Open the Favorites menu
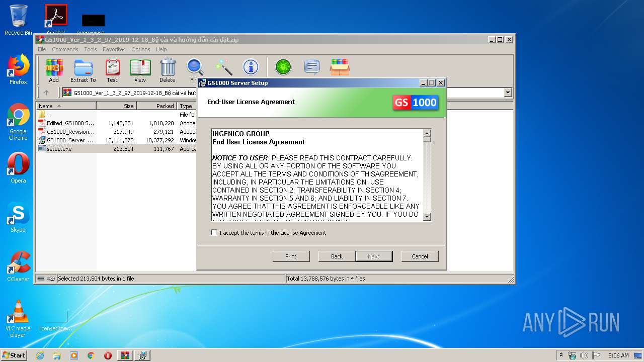This screenshot has width=644, height=362. [x=114, y=49]
